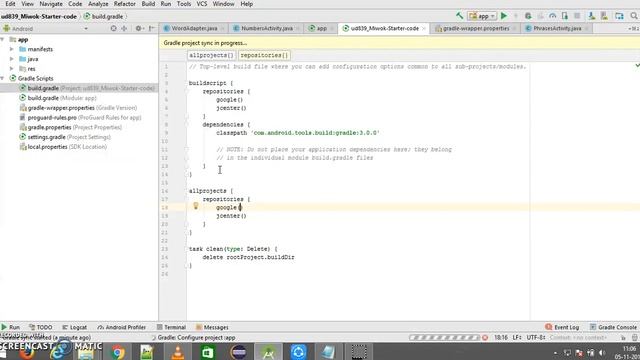Open VLC media player from the taskbar
The width and height of the screenshot is (640, 360).
pos(178,352)
